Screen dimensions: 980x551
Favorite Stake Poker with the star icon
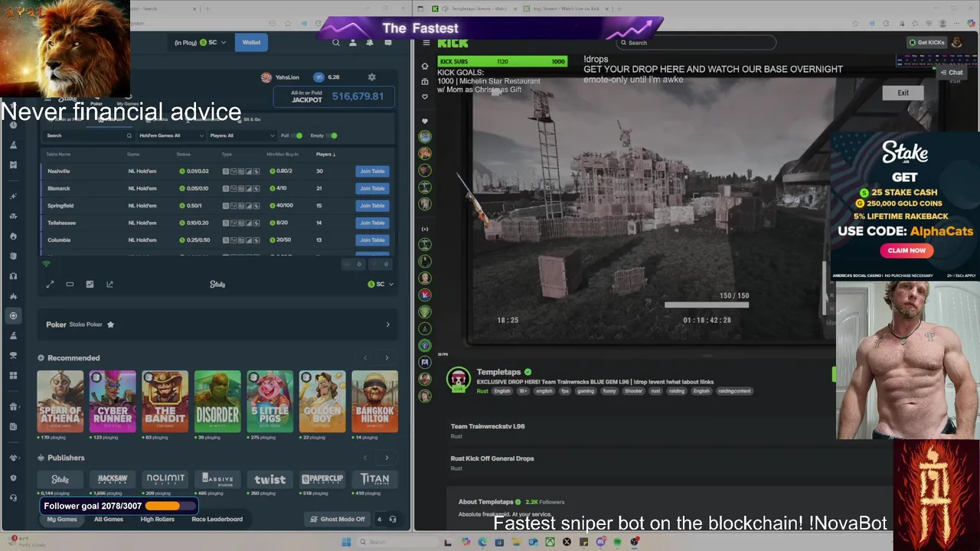(x=110, y=324)
